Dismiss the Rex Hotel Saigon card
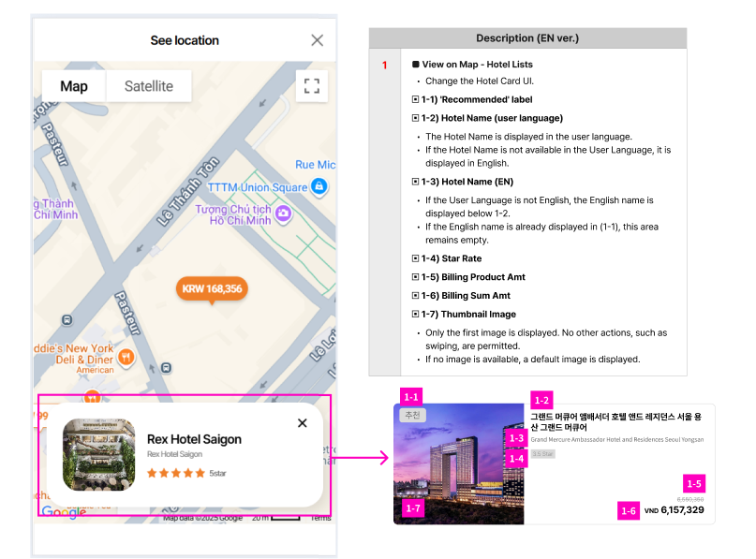This screenshot has width=756, height=559. [303, 423]
